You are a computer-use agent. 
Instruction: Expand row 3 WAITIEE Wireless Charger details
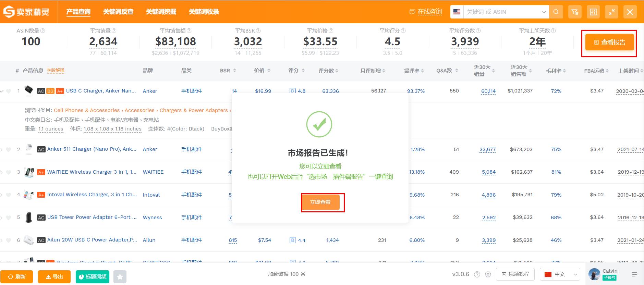[1, 172]
